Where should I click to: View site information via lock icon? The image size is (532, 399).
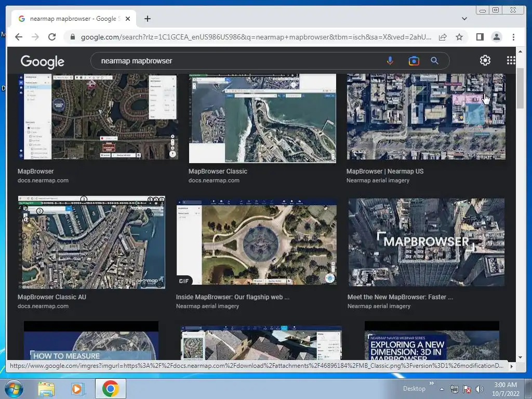click(x=72, y=37)
